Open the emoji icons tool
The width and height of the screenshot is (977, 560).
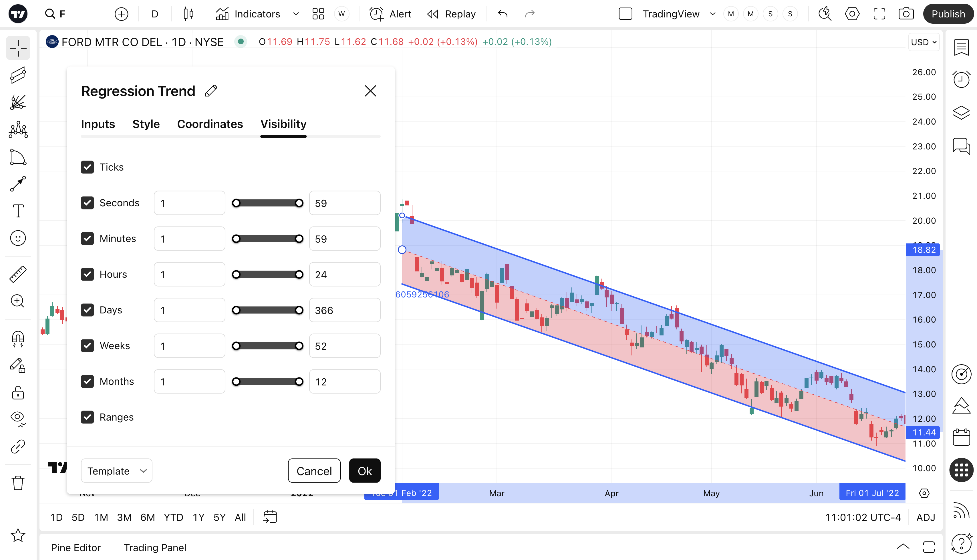click(18, 238)
